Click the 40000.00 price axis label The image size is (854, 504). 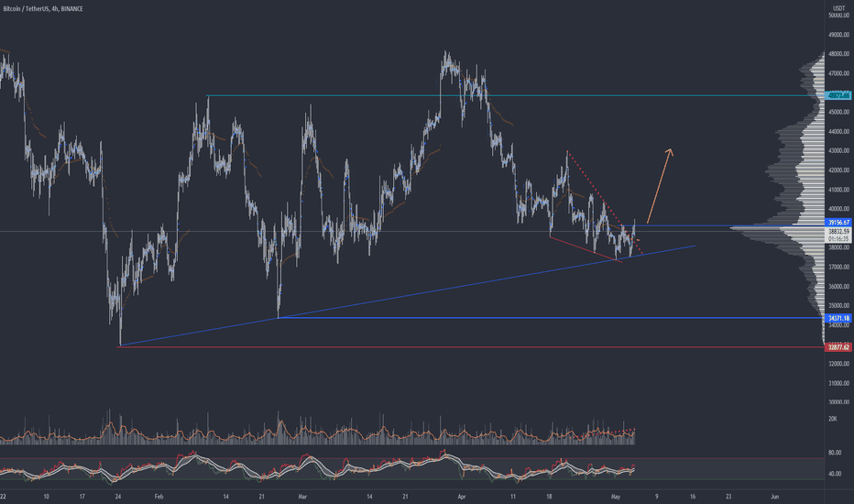coord(838,209)
